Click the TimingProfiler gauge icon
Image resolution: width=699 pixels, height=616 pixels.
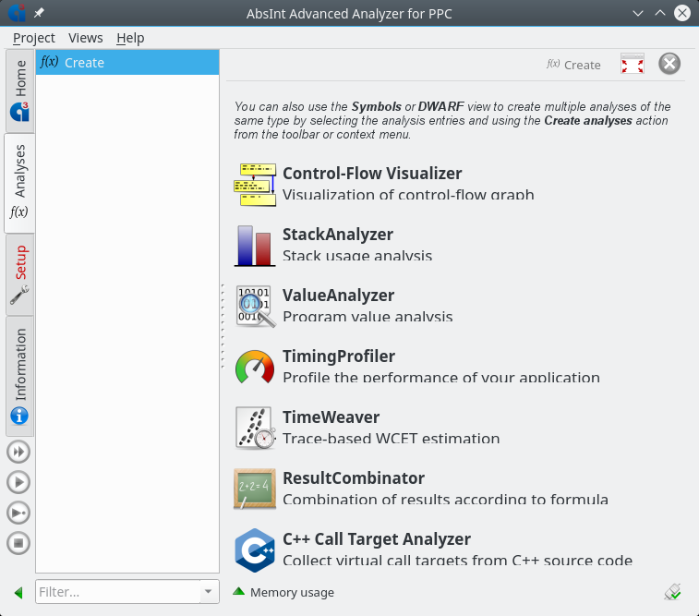(x=255, y=367)
